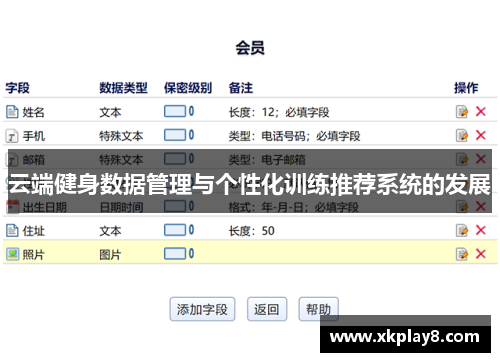The width and height of the screenshot is (500, 362).
Task: Click the security level box for 住址
Action: pyautogui.click(x=175, y=230)
